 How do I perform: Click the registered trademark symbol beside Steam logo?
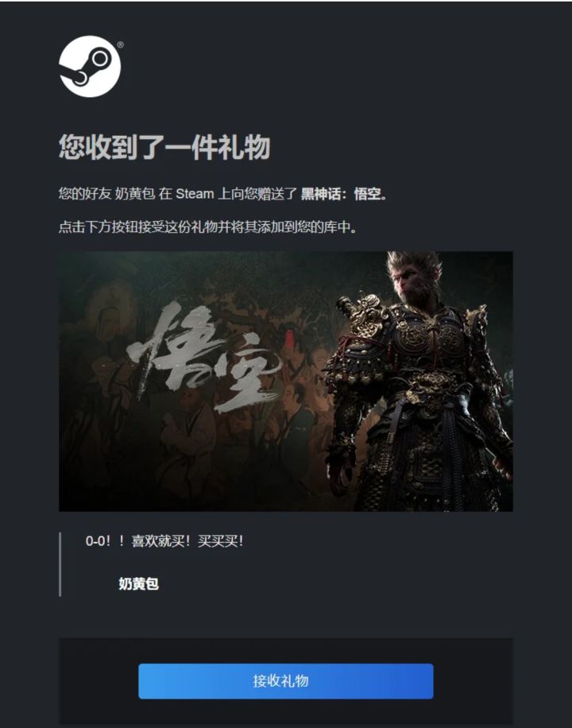[x=121, y=45]
